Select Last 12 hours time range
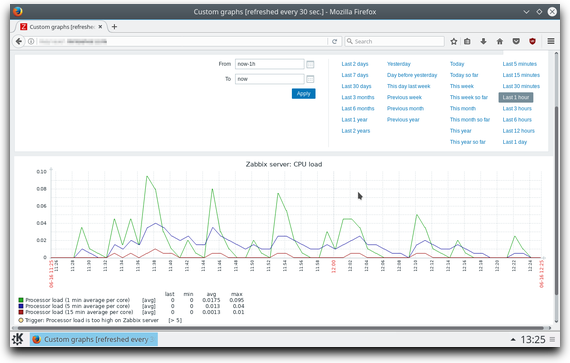Image resolution: width=570 pixels, height=363 pixels. tap(518, 131)
